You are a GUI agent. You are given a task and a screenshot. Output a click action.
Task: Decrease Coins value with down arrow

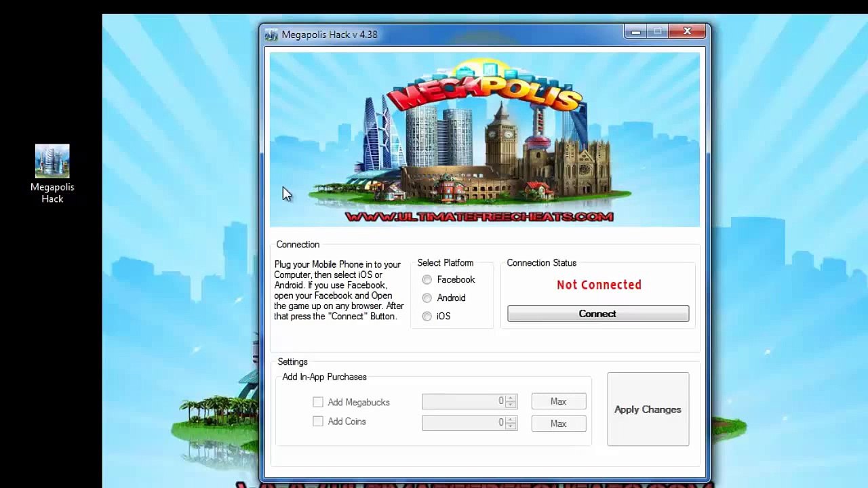point(511,426)
